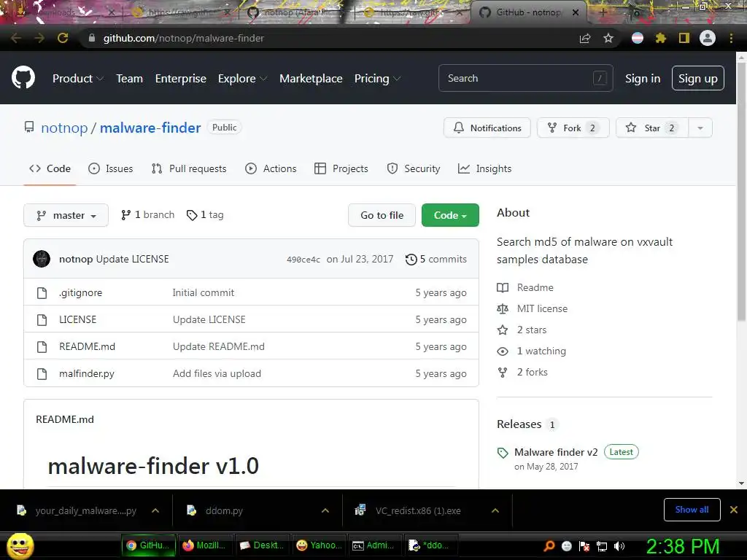This screenshot has height=560, width=747.
Task: Open the Insights tab
Action: [484, 168]
